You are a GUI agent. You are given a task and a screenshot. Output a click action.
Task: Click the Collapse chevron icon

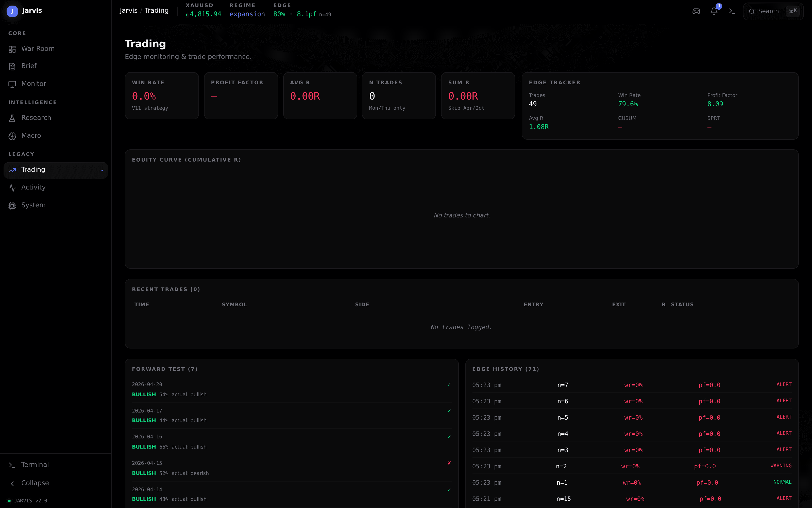pos(12,483)
